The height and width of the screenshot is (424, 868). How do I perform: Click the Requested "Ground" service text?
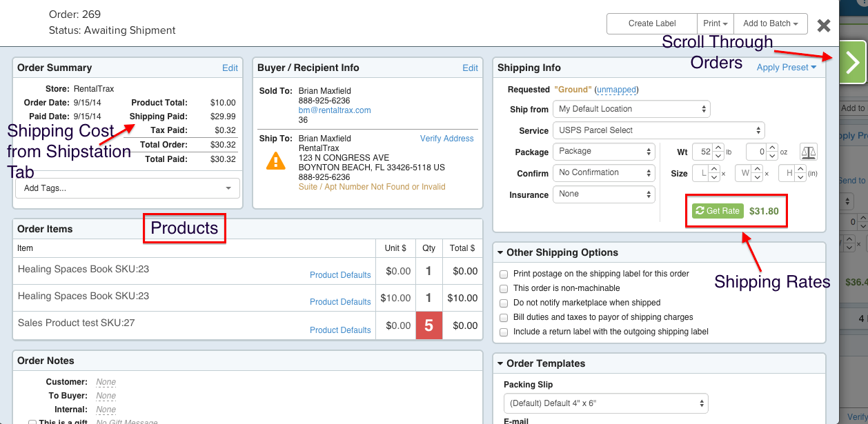click(x=573, y=90)
